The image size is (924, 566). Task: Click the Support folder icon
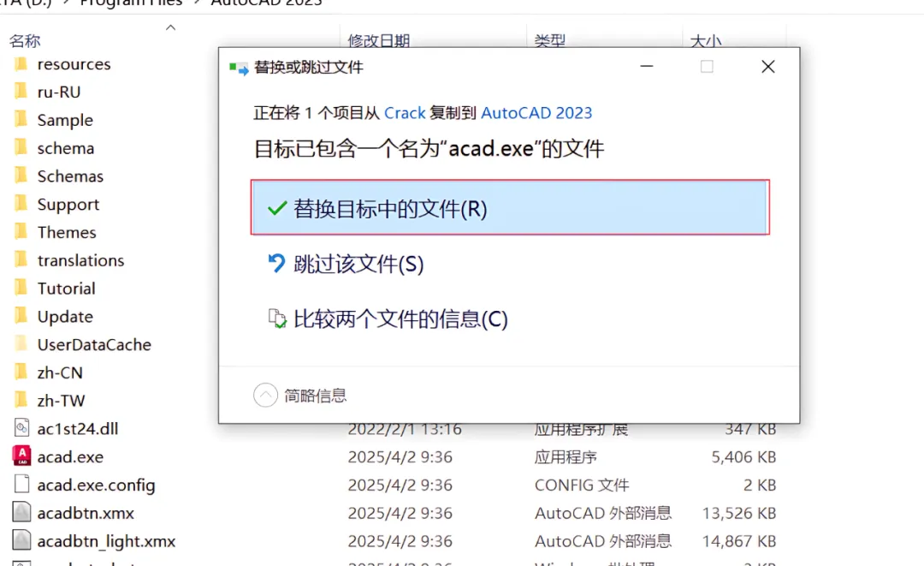(x=21, y=204)
